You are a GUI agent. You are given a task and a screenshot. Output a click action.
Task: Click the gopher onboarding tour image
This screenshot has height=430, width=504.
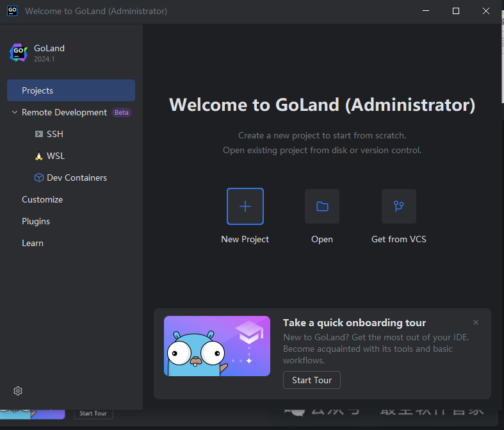[217, 346]
